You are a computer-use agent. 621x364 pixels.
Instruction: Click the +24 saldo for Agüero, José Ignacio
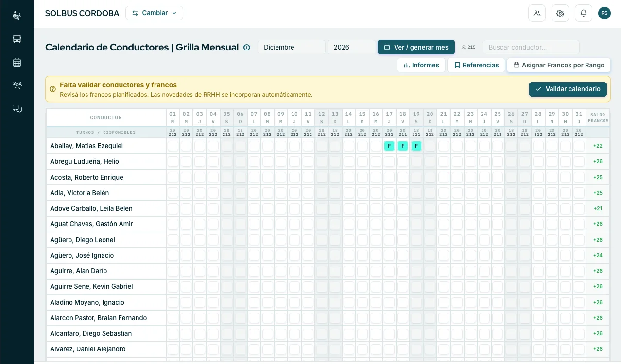pyautogui.click(x=598, y=255)
